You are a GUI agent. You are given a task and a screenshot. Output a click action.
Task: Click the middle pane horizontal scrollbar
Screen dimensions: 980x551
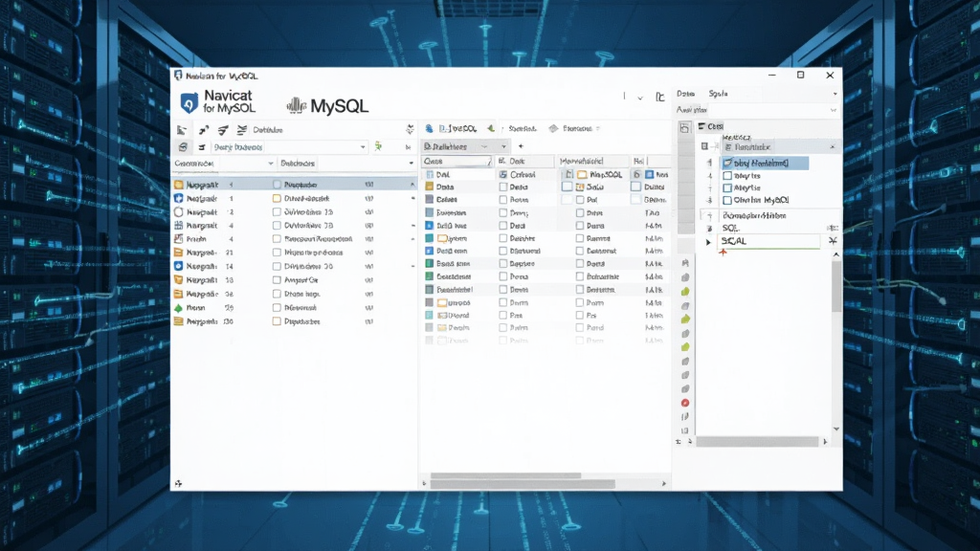click(x=523, y=483)
